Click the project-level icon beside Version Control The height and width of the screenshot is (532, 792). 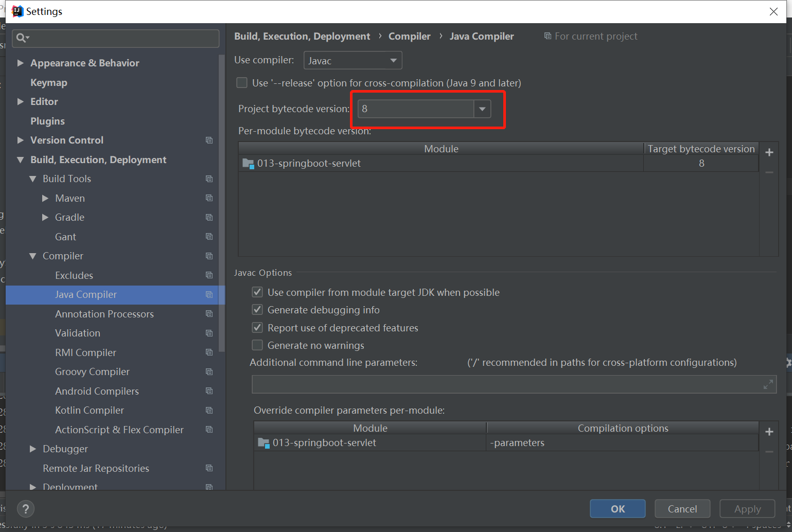pos(209,140)
